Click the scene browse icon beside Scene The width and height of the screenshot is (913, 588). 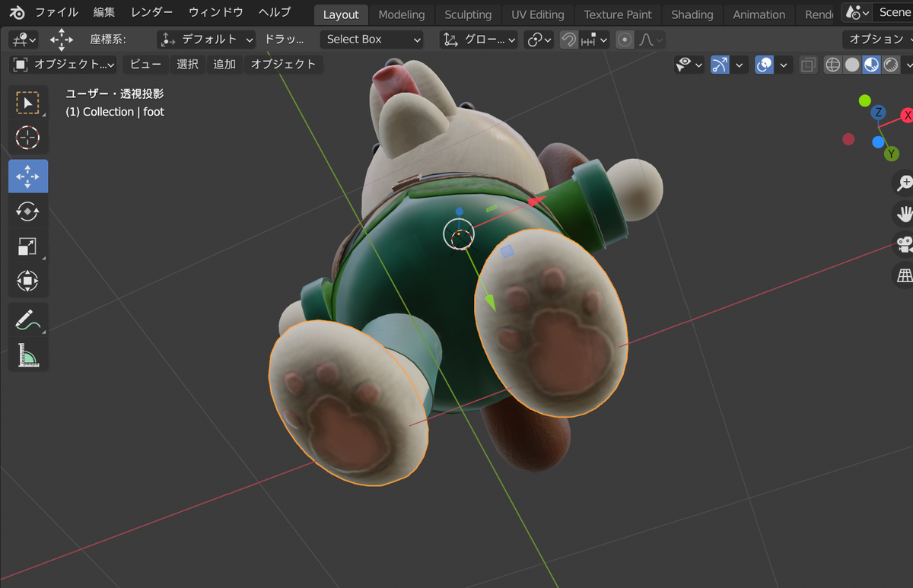pos(857,13)
